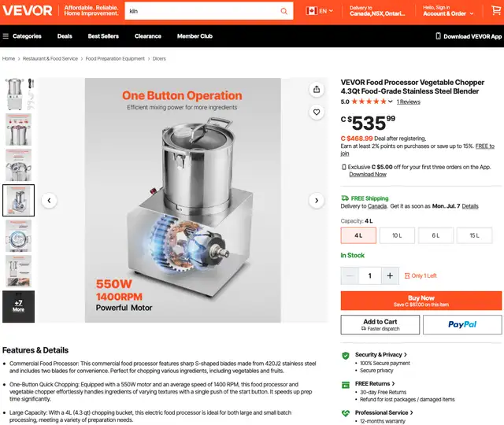The image size is (504, 425).
Task: Open the Categories hamburger menu icon
Action: point(6,36)
